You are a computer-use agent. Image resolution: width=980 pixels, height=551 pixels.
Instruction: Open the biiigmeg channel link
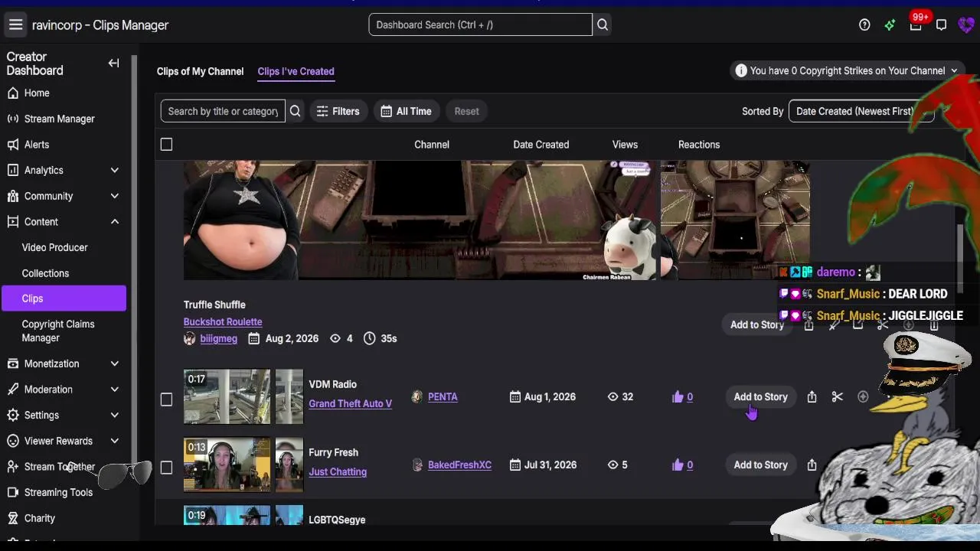pyautogui.click(x=218, y=338)
